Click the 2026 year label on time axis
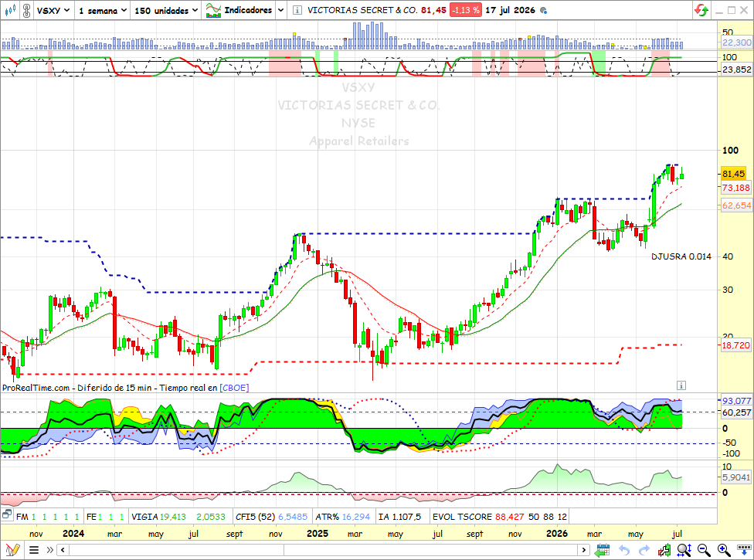Screen dimensions: 754x560 click(557, 534)
